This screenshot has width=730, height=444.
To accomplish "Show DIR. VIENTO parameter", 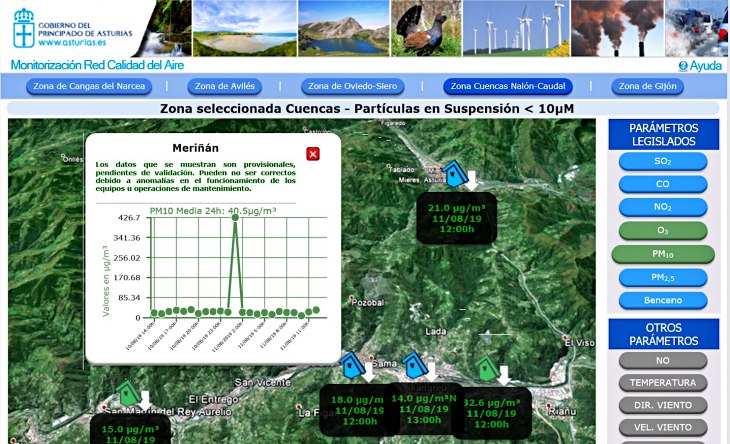I will pyautogui.click(x=663, y=405).
